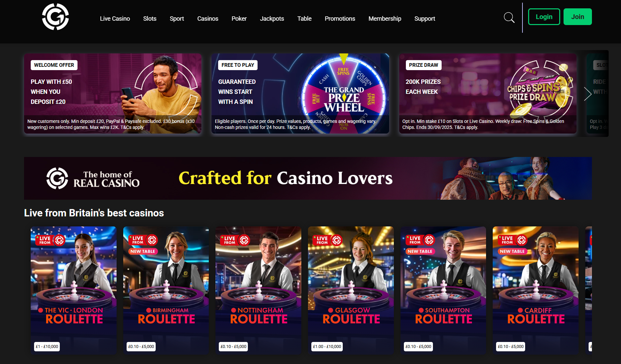Click New Table badge on Cardiff Roulette
The image size is (621, 364).
pos(512,251)
